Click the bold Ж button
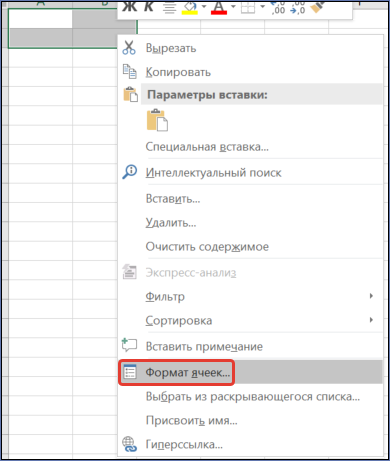This screenshot has width=390, height=461. point(129,7)
